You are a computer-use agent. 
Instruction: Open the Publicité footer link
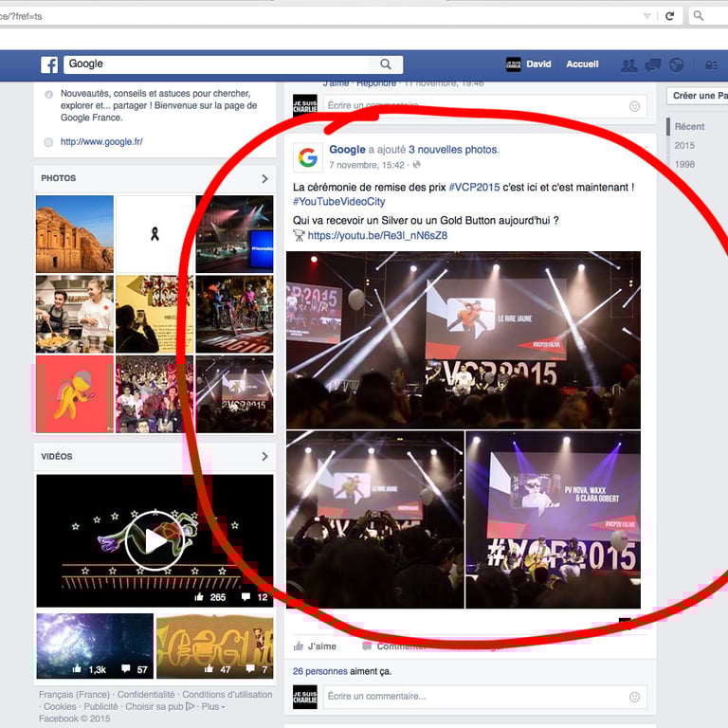[100, 706]
